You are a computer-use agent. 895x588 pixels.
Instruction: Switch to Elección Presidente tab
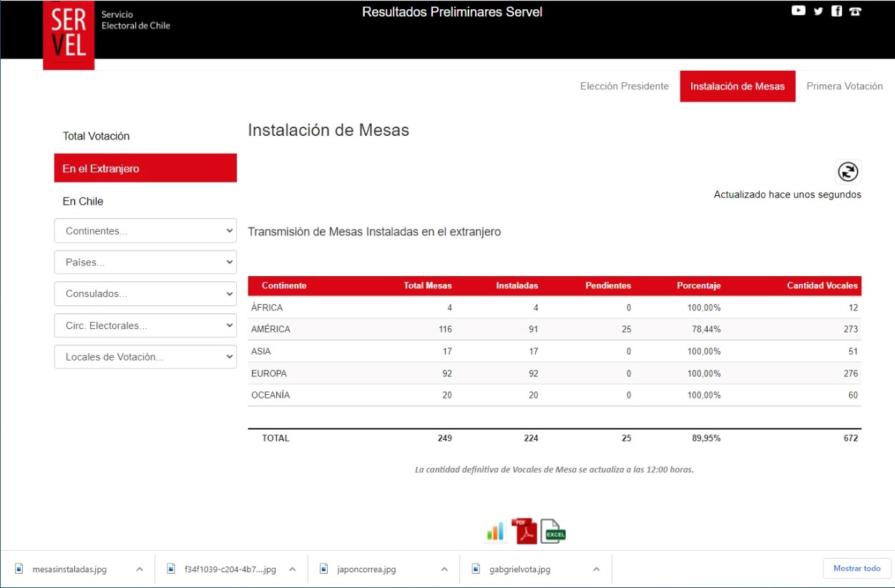tap(625, 86)
